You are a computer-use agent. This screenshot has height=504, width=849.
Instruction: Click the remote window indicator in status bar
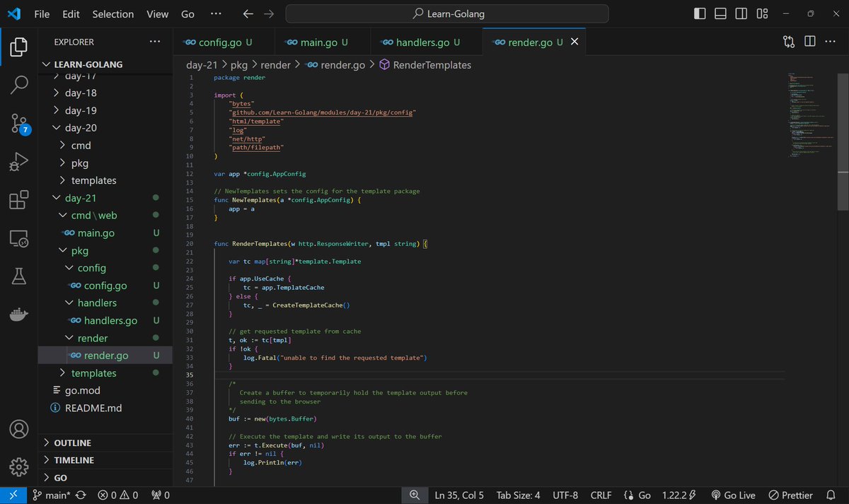pos(13,495)
